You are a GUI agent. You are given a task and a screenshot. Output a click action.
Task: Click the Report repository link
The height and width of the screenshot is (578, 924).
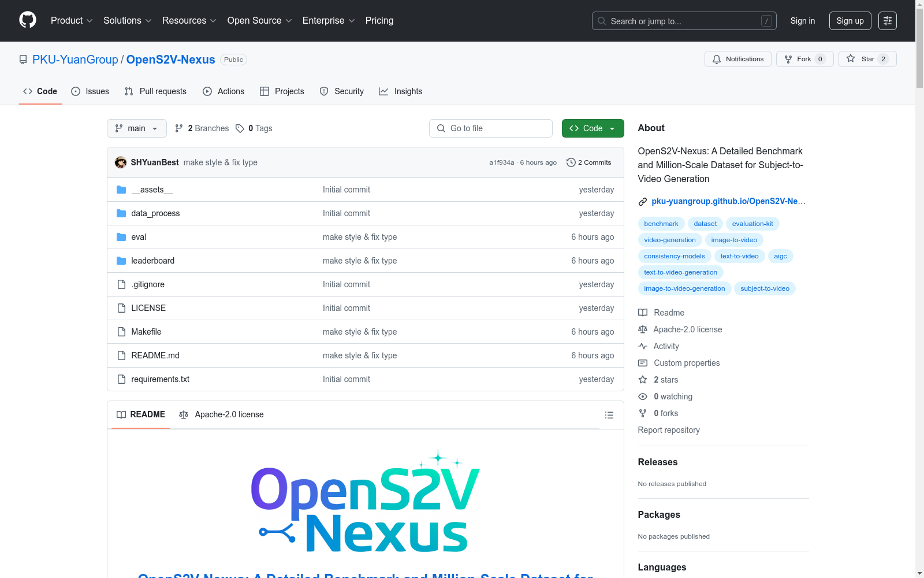(669, 430)
